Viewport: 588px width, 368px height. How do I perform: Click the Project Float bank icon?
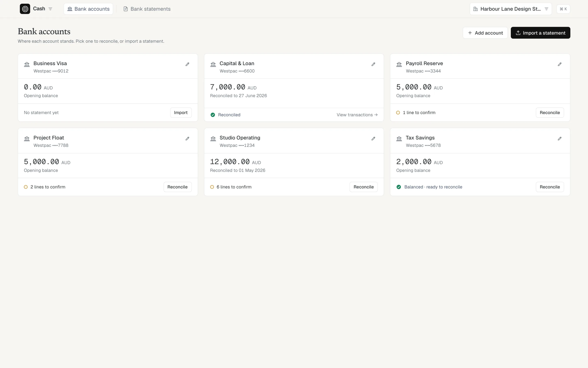point(27,138)
